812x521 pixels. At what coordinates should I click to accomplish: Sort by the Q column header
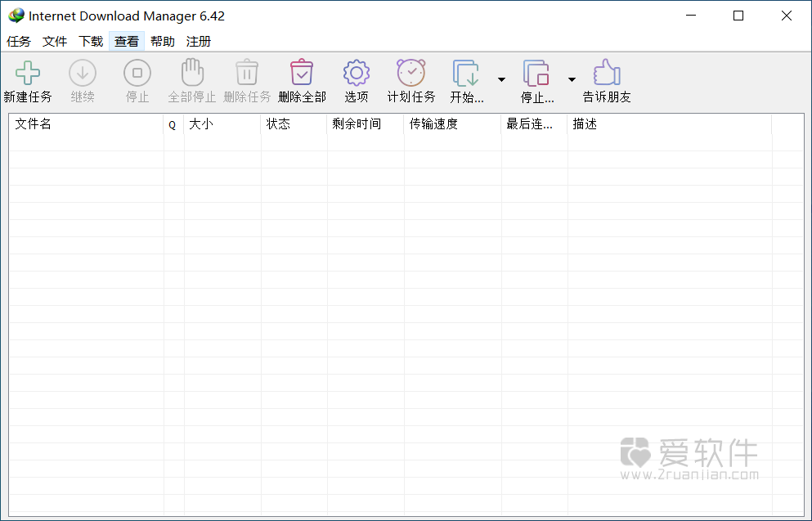coord(173,124)
